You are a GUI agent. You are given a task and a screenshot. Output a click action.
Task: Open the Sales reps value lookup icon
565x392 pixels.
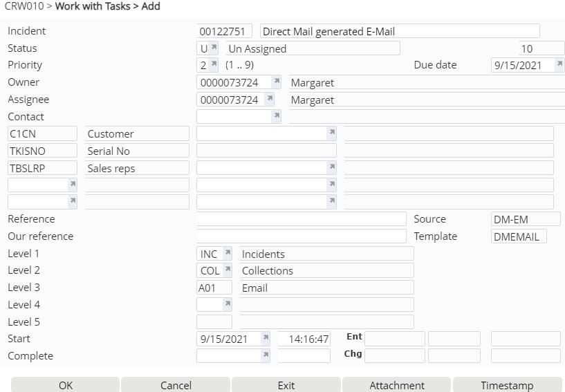click(x=331, y=167)
